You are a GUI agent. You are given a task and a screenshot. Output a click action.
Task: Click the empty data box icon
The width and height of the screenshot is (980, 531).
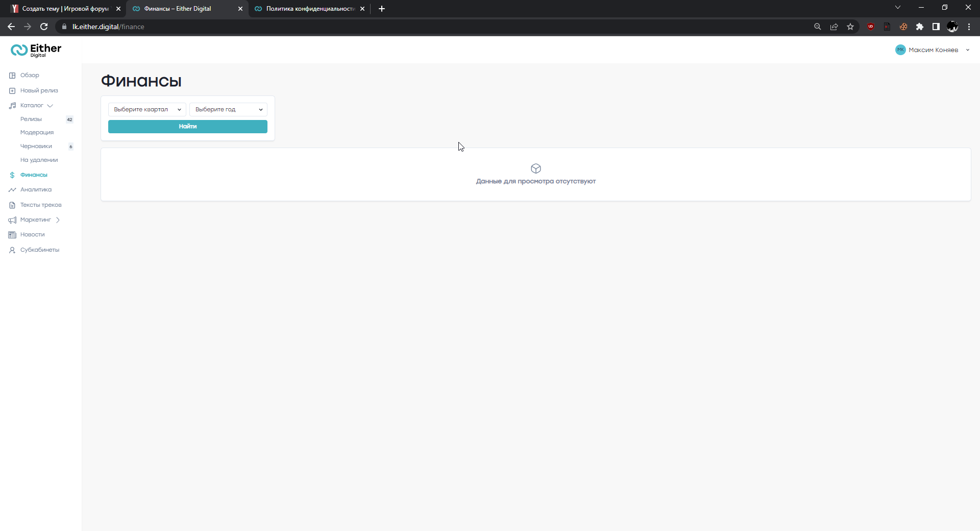tap(536, 168)
